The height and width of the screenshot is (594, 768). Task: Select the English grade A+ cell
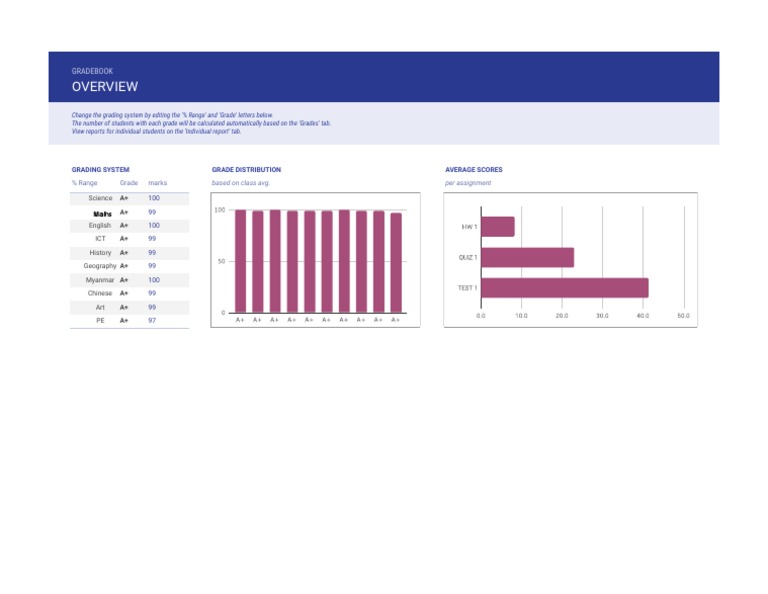pos(124,225)
